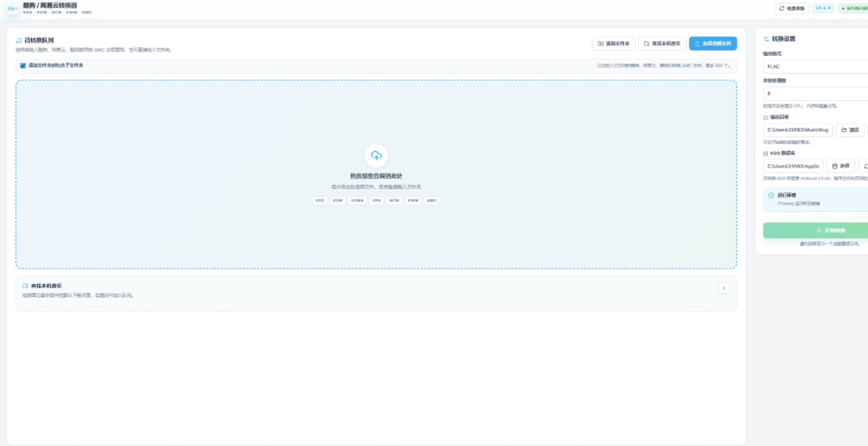Click the 拖放加密音频到此处 drop zone
This screenshot has width=868, height=446.
click(x=376, y=175)
